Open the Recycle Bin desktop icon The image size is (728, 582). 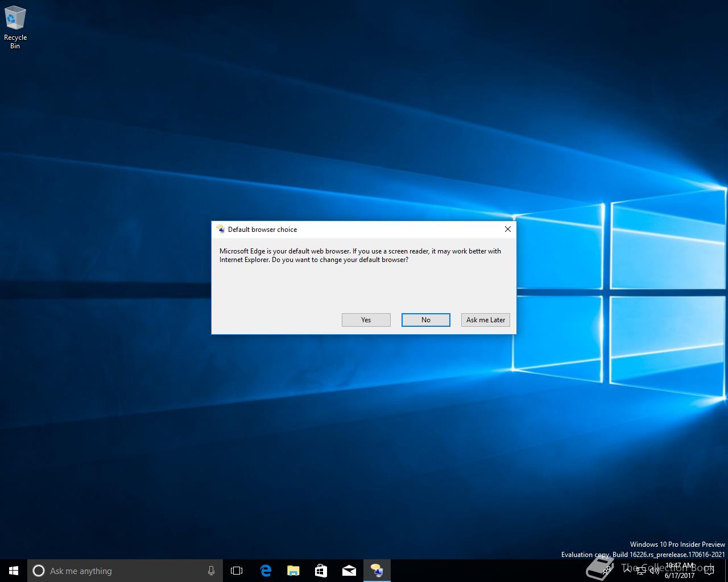tap(15, 27)
